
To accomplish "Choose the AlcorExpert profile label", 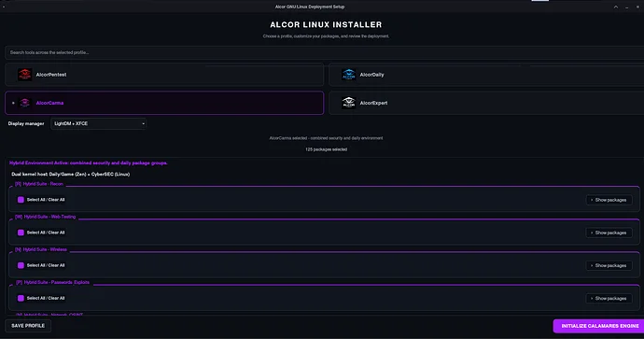I will (373, 103).
